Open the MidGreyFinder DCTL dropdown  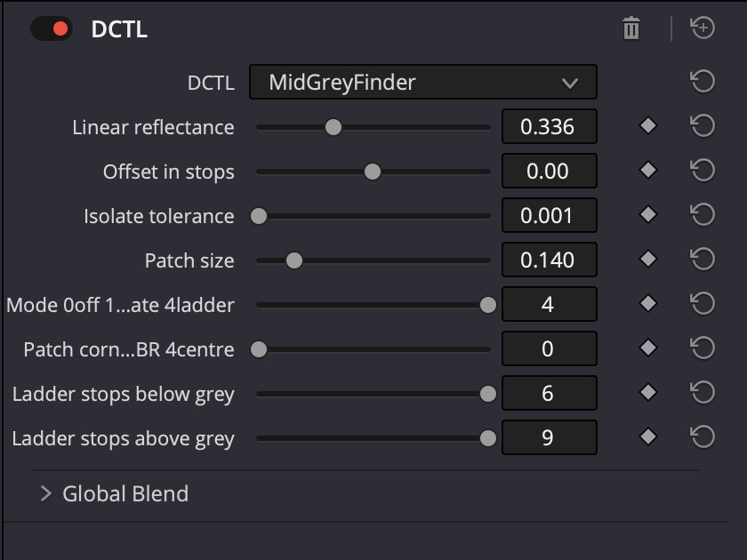(x=423, y=82)
